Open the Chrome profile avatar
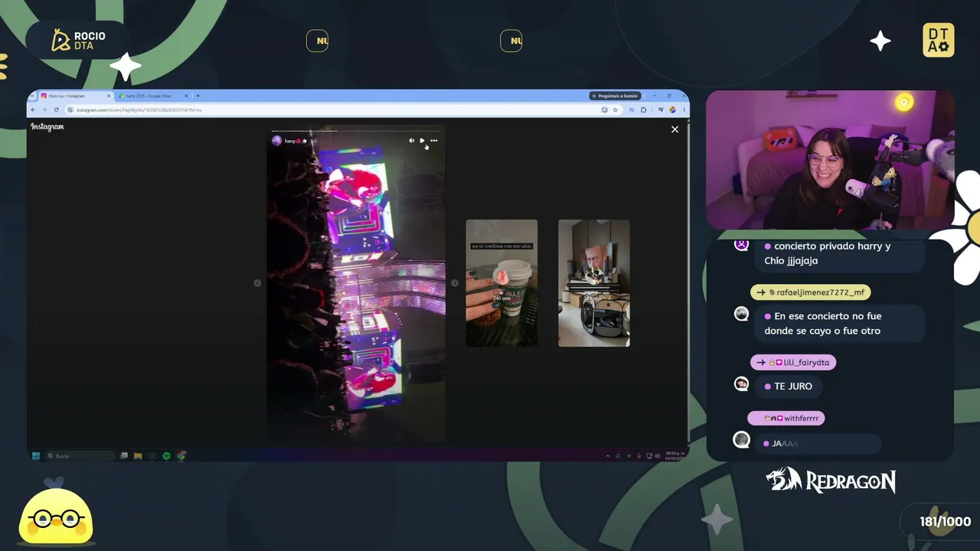The width and height of the screenshot is (980, 551). (x=672, y=110)
